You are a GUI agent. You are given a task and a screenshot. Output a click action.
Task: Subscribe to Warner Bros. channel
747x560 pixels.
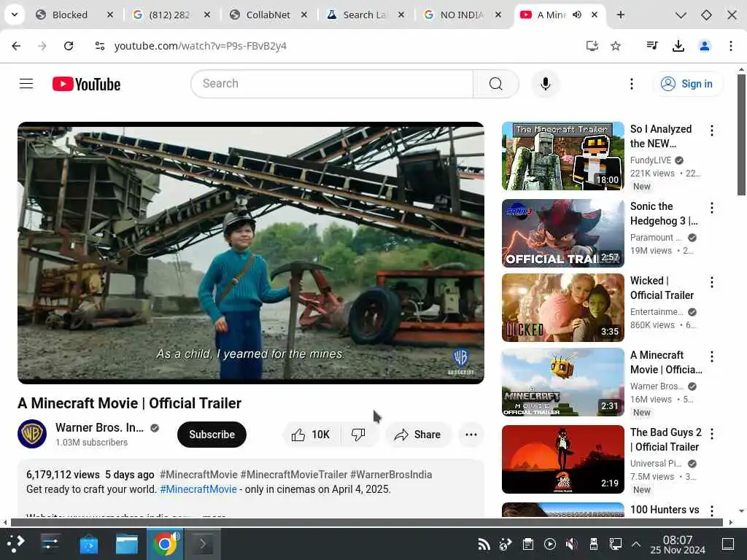point(212,435)
